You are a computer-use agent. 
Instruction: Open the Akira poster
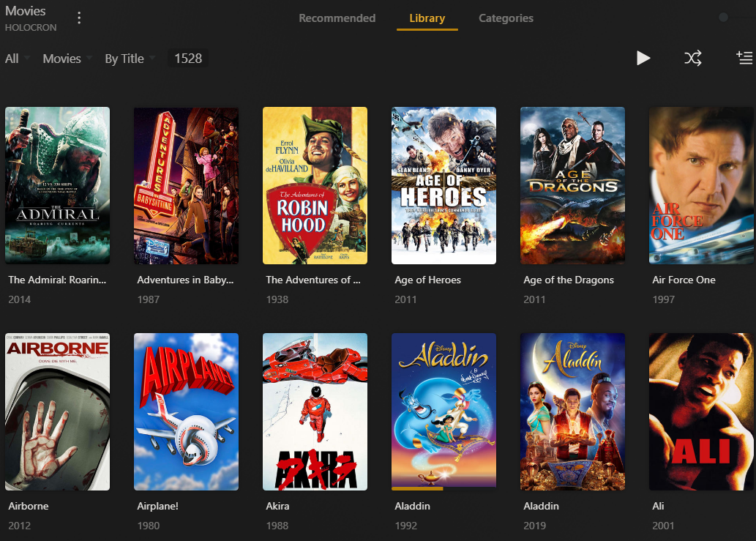click(x=315, y=411)
